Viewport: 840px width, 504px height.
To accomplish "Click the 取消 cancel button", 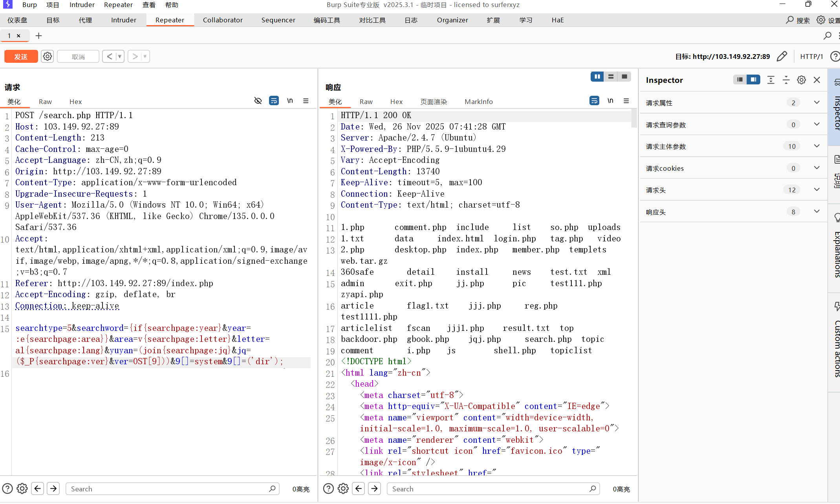I will [78, 57].
